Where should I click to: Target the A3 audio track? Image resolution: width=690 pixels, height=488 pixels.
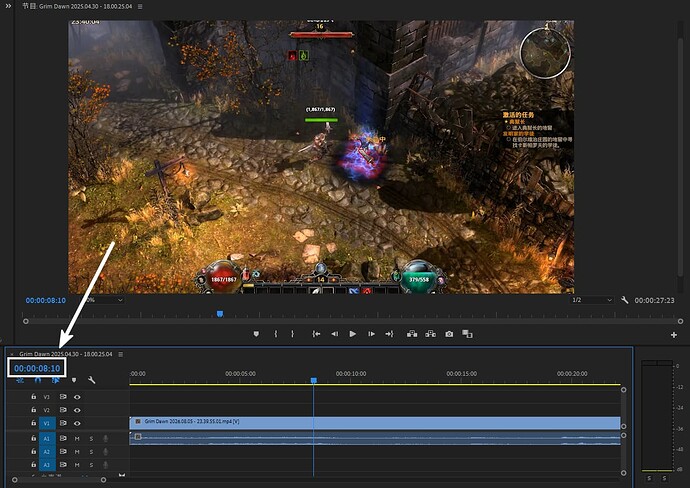click(47, 465)
